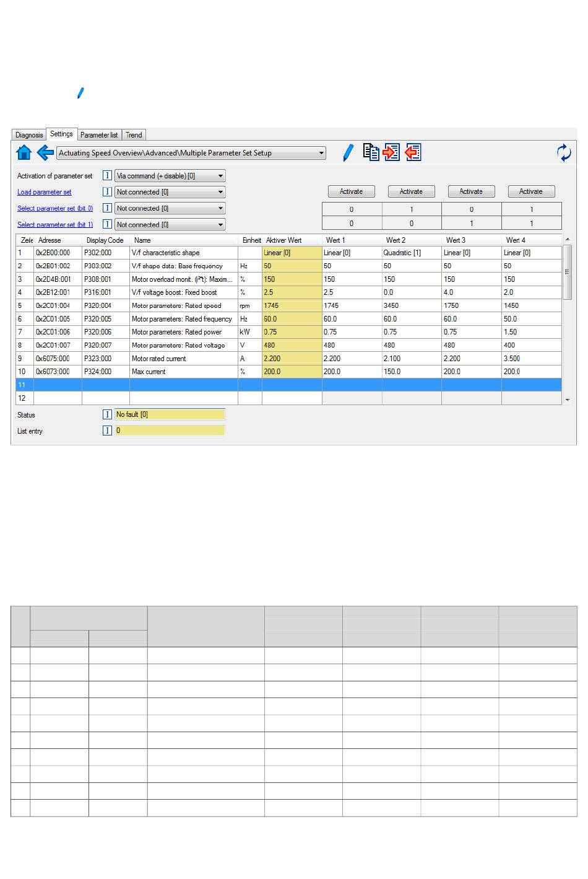This screenshot has width=588, height=879.
Task: Click the Display Code column header
Action: click(x=106, y=240)
